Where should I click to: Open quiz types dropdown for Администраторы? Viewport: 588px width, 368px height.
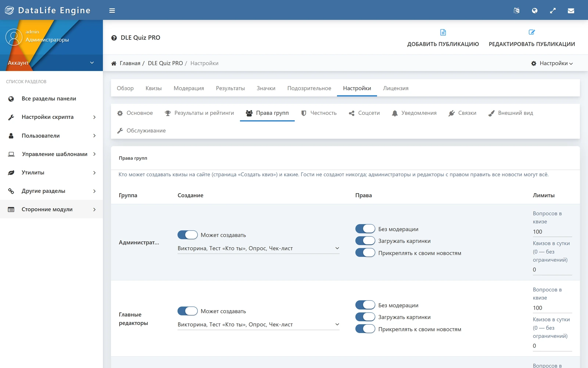(258, 248)
